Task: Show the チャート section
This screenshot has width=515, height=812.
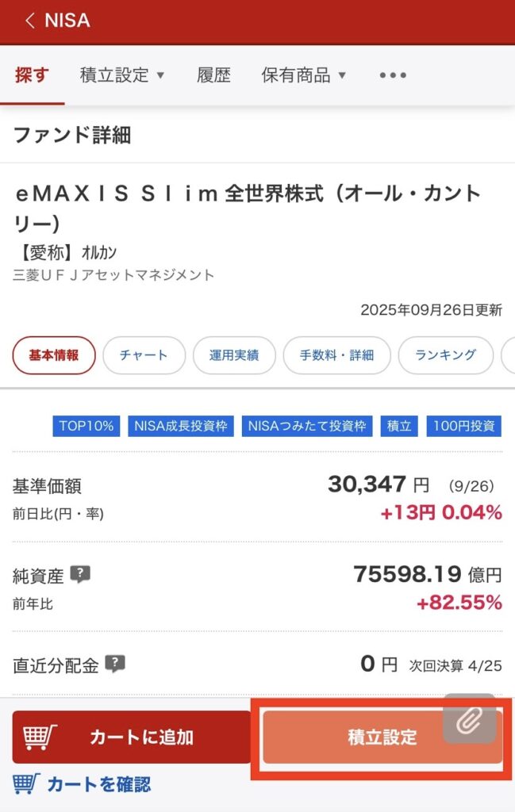Action: click(x=144, y=355)
